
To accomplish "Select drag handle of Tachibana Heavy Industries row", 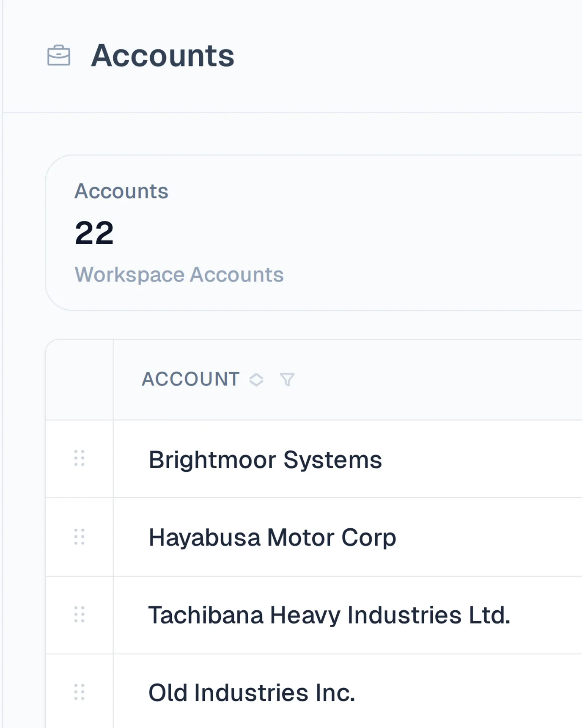I will tap(80, 615).
